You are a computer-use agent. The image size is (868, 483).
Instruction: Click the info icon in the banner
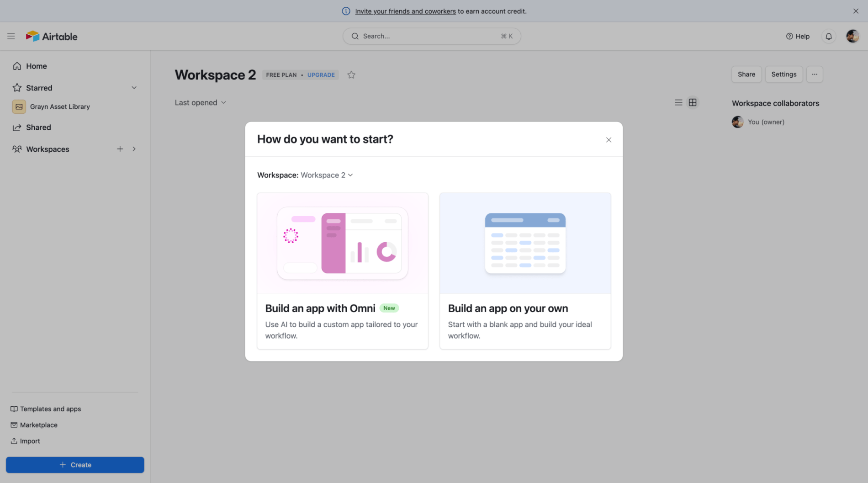point(346,11)
